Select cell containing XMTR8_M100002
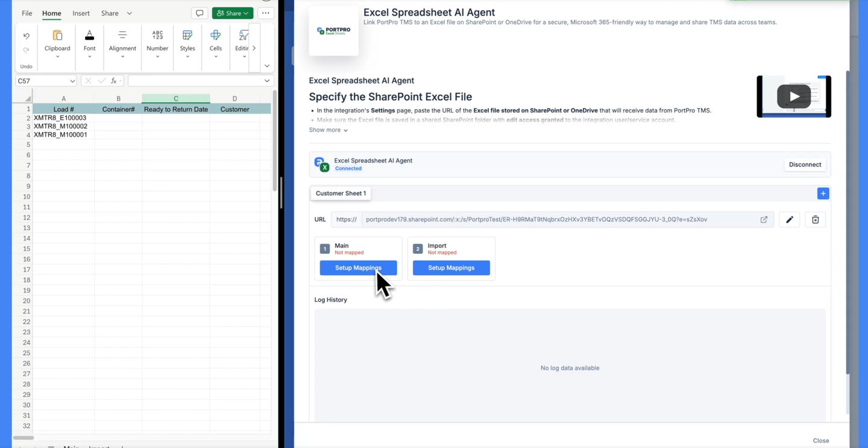868x448 pixels. [x=63, y=127]
